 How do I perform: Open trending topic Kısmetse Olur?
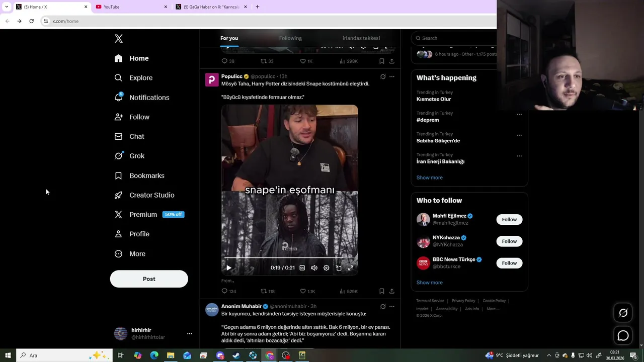click(x=434, y=99)
